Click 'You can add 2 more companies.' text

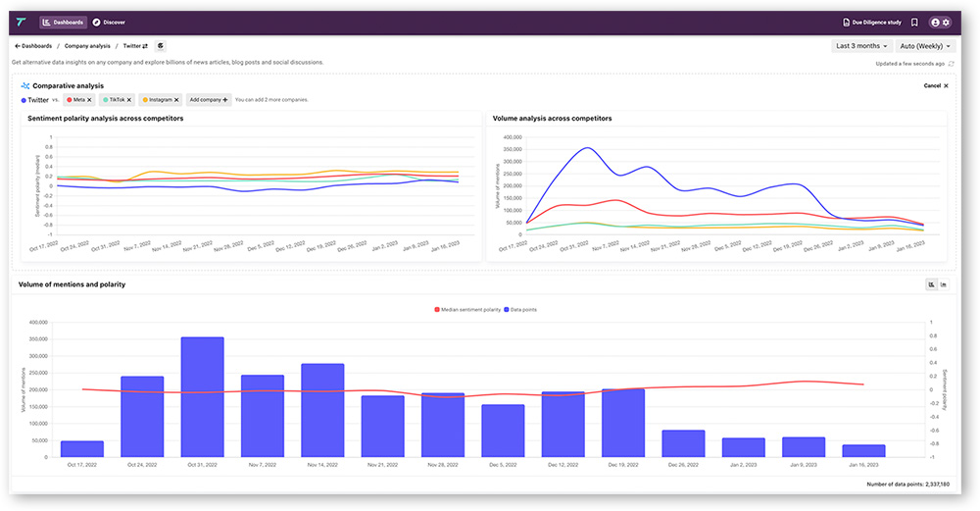click(271, 100)
